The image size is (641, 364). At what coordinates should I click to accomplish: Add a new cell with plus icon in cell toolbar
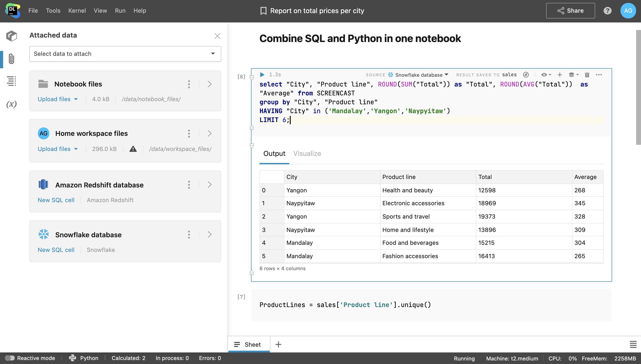tap(560, 75)
